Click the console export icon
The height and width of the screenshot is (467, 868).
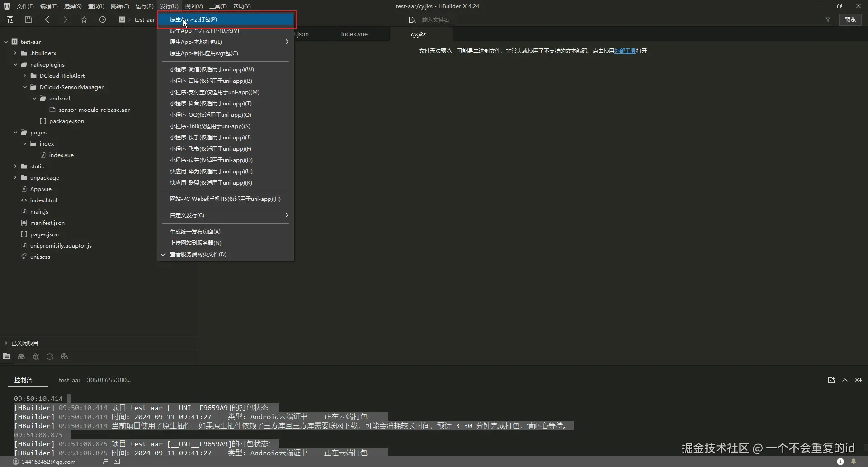click(831, 380)
